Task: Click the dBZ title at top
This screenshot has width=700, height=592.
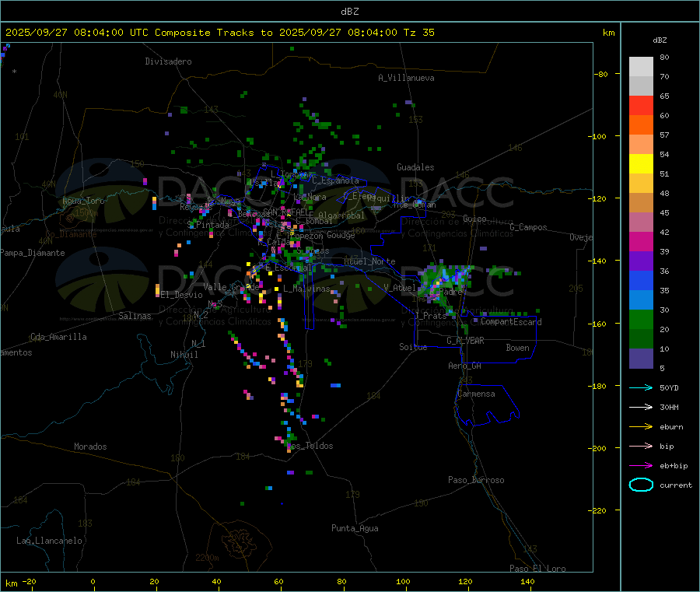Action: coord(349,12)
